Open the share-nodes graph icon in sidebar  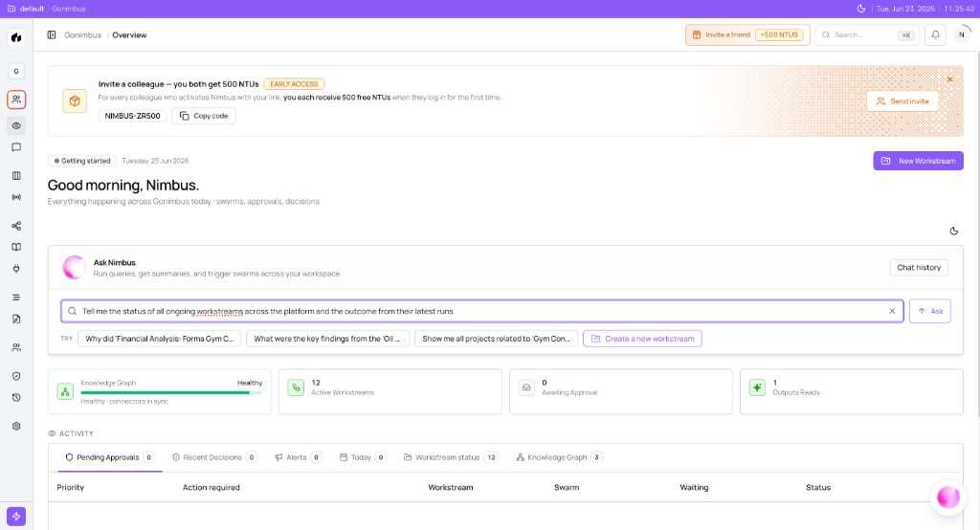pos(16,226)
